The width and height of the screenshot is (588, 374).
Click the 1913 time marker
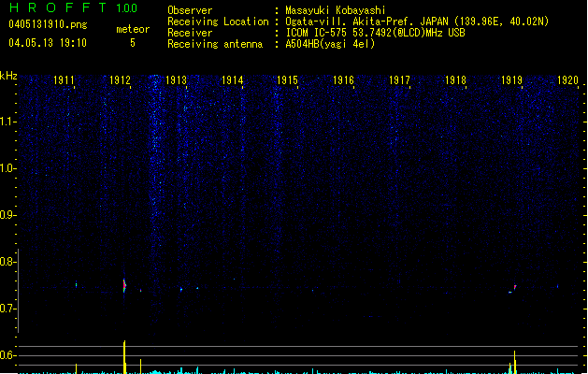click(x=176, y=80)
